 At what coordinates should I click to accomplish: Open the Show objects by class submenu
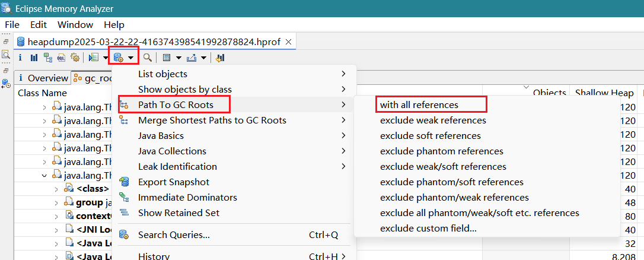[x=234, y=89]
